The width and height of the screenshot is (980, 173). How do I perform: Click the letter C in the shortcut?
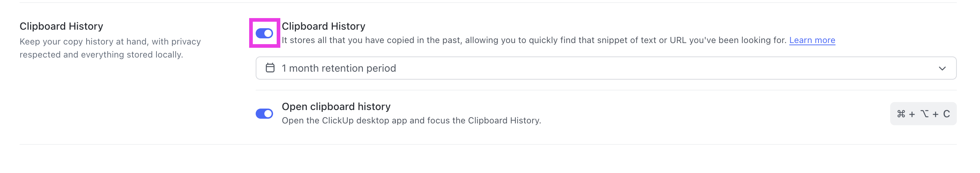pos(947,114)
